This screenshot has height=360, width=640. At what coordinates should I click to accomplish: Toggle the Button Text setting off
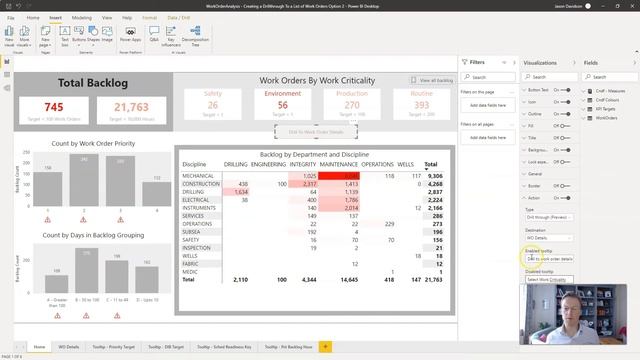566,90
